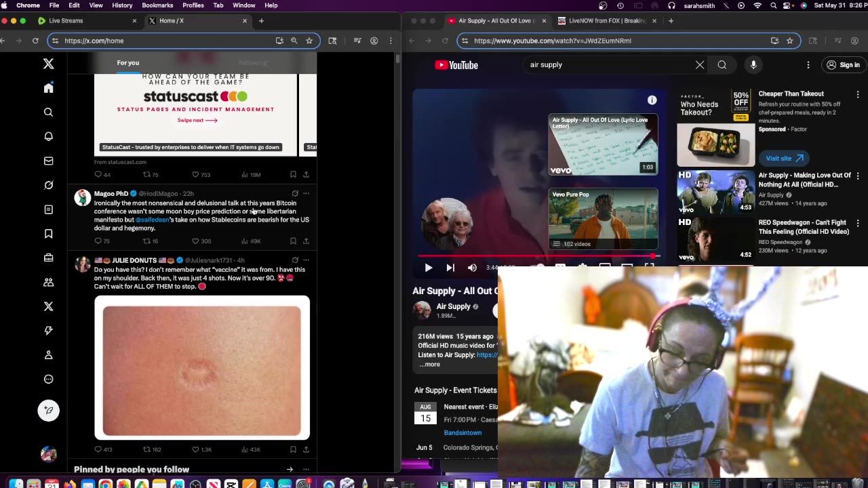Viewport: 868px width, 488px height.
Task: Click the X compose Post button
Action: click(48, 411)
